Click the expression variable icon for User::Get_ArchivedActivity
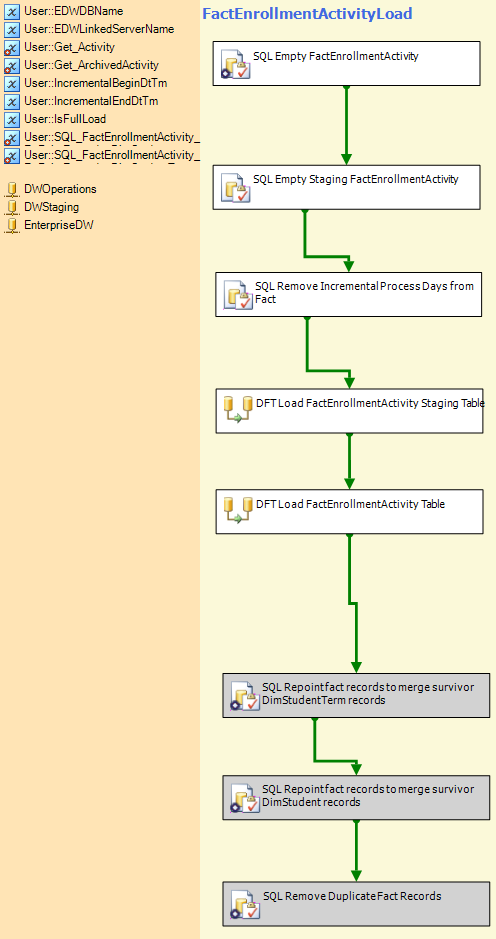Image resolution: width=496 pixels, height=939 pixels. (x=11, y=65)
